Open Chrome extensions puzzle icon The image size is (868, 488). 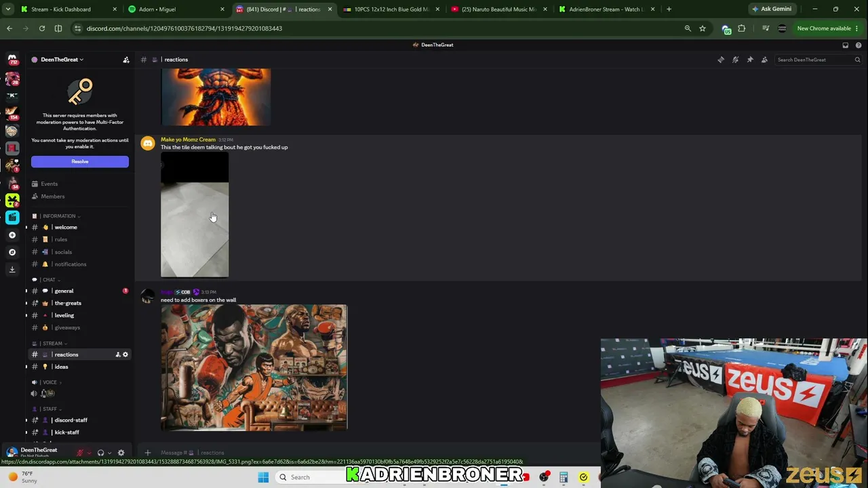(742, 28)
